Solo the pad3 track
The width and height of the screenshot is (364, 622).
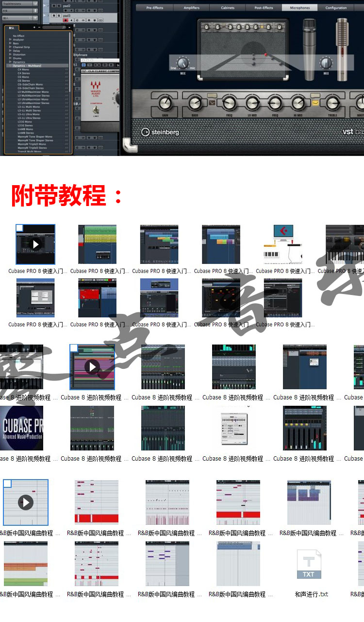[x=59, y=16]
